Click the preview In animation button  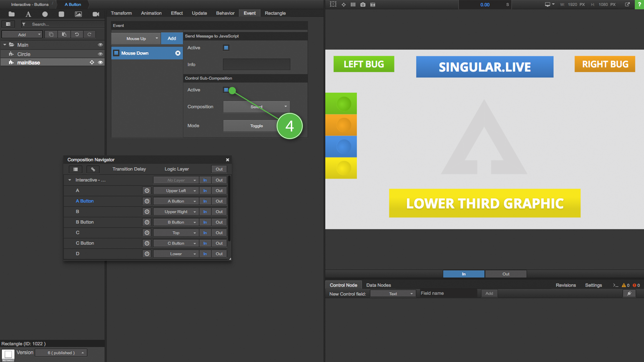click(x=464, y=274)
